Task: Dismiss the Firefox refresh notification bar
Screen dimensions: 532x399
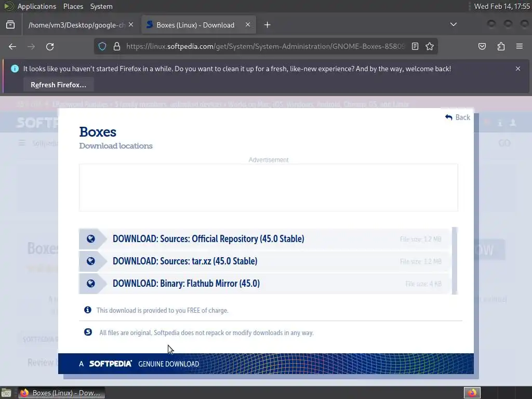Action: pos(518,69)
